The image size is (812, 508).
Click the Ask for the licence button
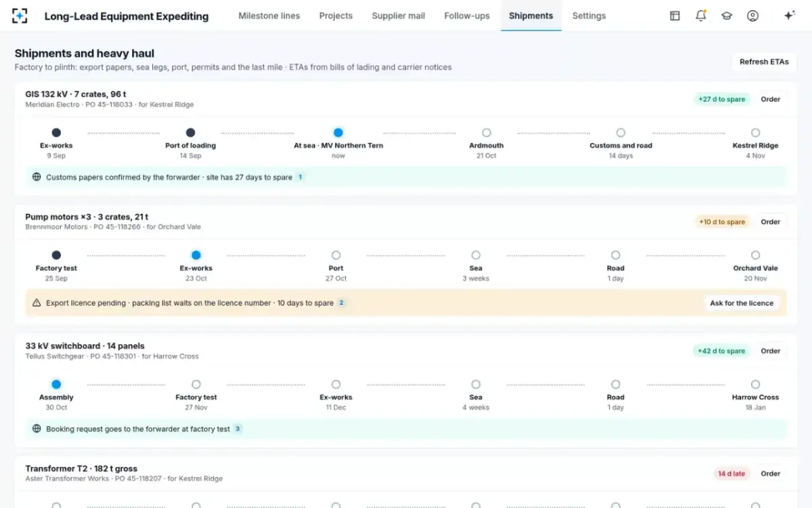tap(742, 303)
